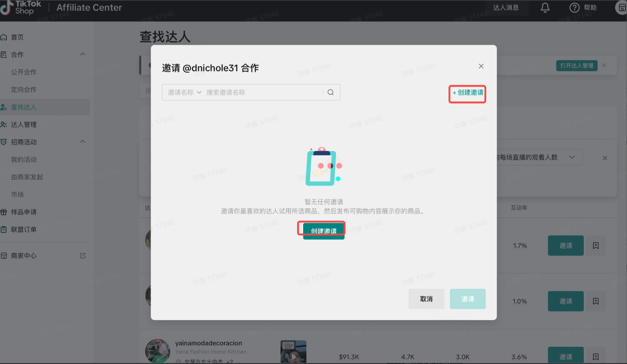
Task: Click the notification bell icon
Action: click(x=545, y=8)
